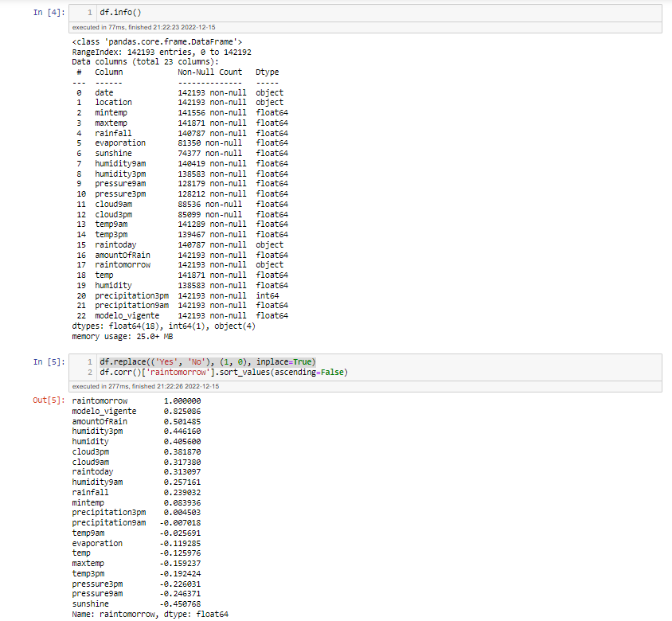Image resolution: width=672 pixels, height=621 pixels.
Task: Click temp correlation -0.125976
Action: tap(181, 553)
